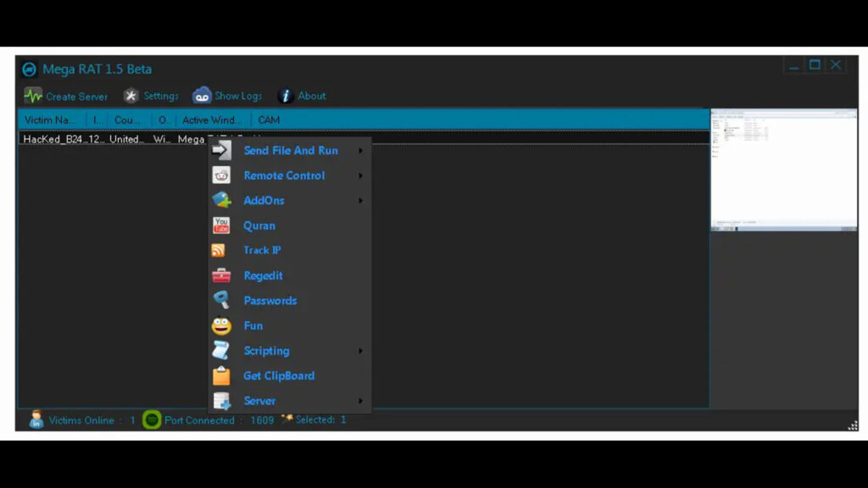Screen dimensions: 868x488
Task: Click the Victim Name column header
Action: [52, 120]
